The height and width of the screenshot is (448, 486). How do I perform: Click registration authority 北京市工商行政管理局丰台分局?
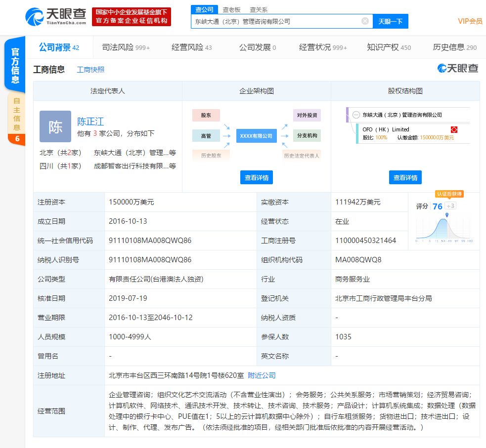click(x=383, y=298)
